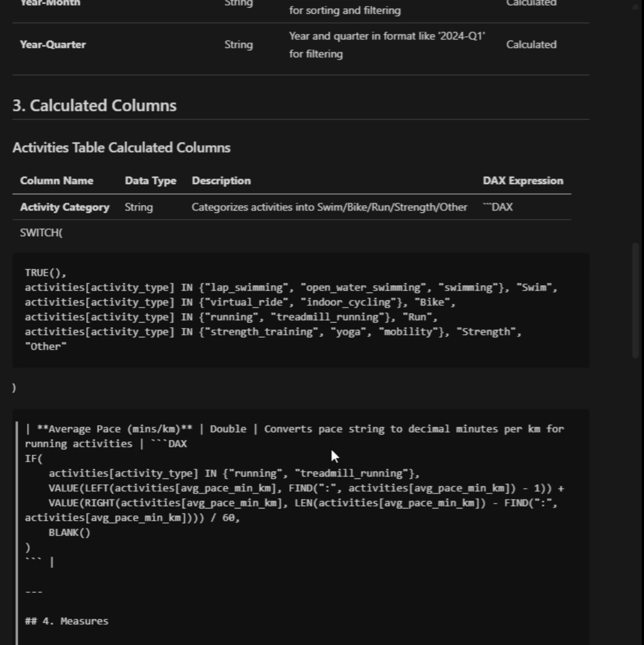Click the '3. Calculated Columns' heading
Viewport: 644px width, 645px height.
94,106
